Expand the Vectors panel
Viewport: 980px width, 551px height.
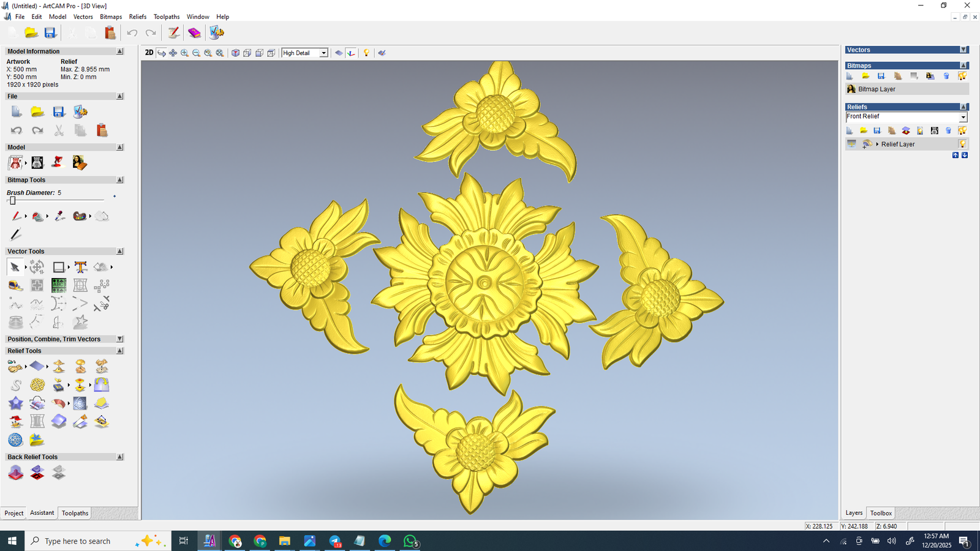(963, 50)
